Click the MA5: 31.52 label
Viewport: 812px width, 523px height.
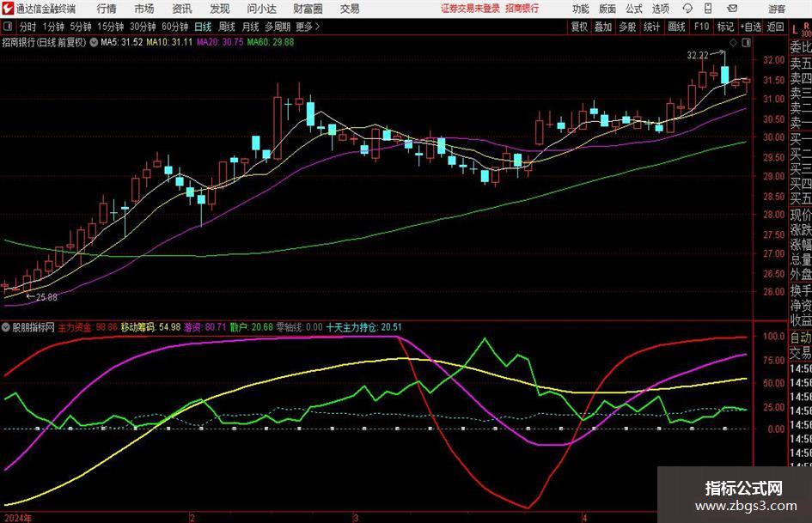click(121, 42)
